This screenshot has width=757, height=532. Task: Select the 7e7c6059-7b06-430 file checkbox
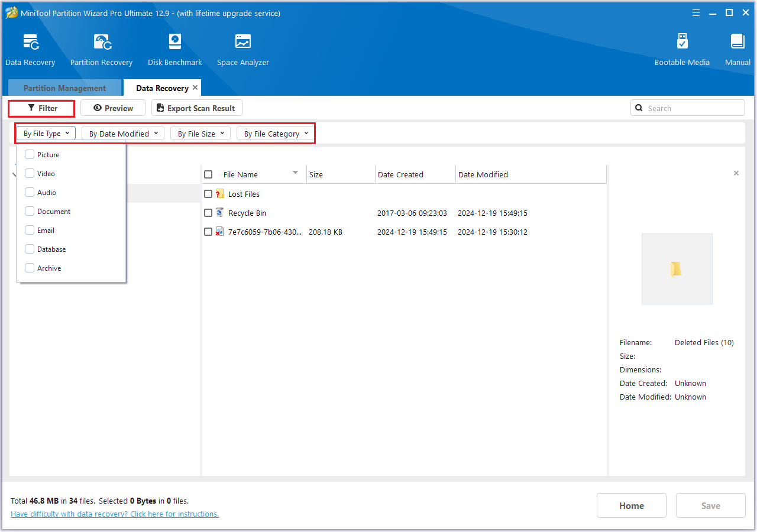click(208, 232)
